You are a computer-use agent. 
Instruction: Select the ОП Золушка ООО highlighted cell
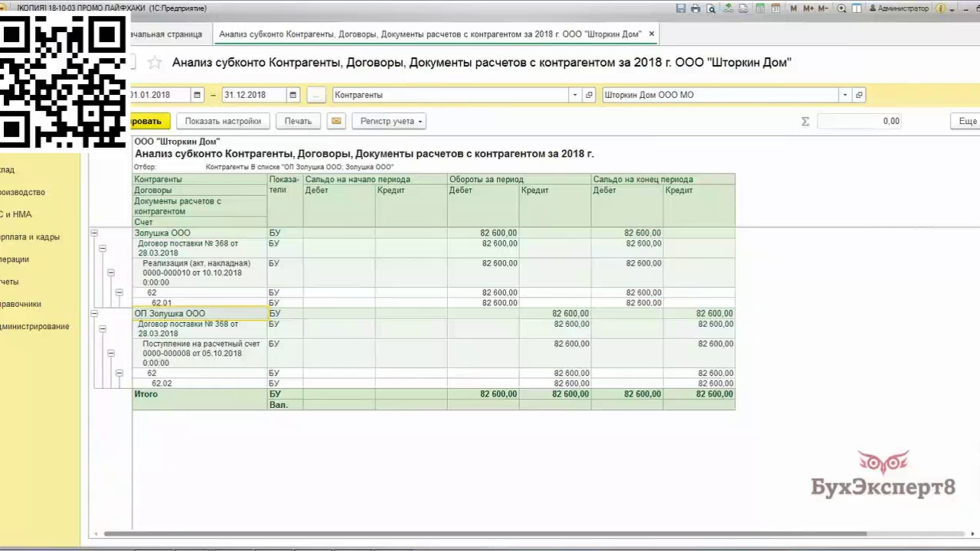coord(200,314)
